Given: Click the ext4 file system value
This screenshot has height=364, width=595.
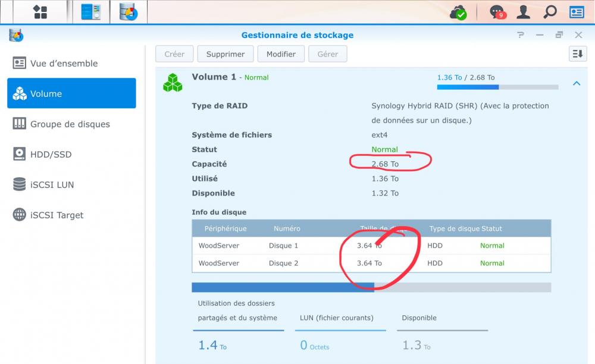Looking at the screenshot, I should 379,134.
